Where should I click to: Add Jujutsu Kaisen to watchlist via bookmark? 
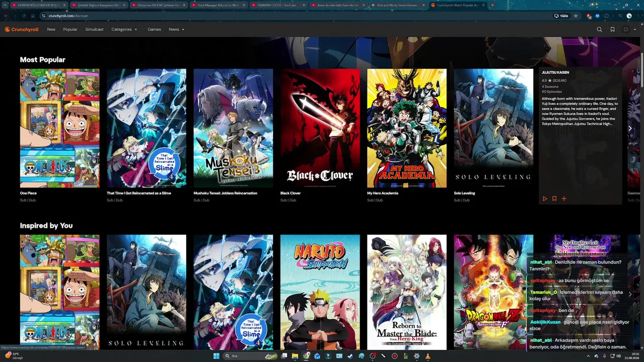[554, 199]
